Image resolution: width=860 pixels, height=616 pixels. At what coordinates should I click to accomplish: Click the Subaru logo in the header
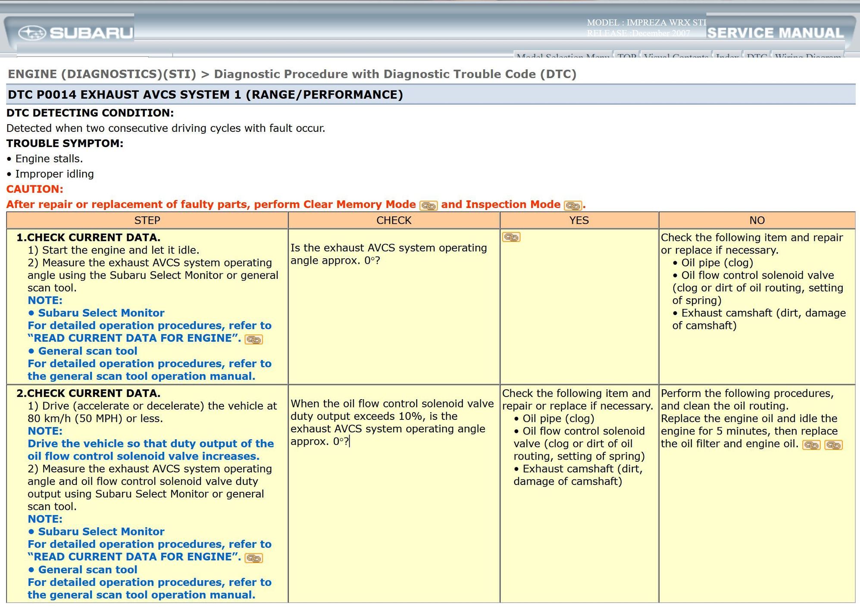[76, 33]
